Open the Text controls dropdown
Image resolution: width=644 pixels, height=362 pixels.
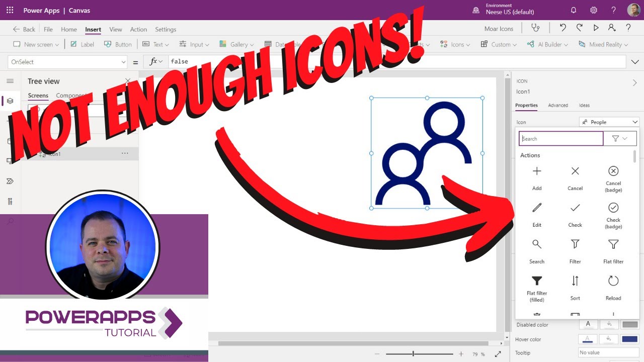click(x=155, y=44)
